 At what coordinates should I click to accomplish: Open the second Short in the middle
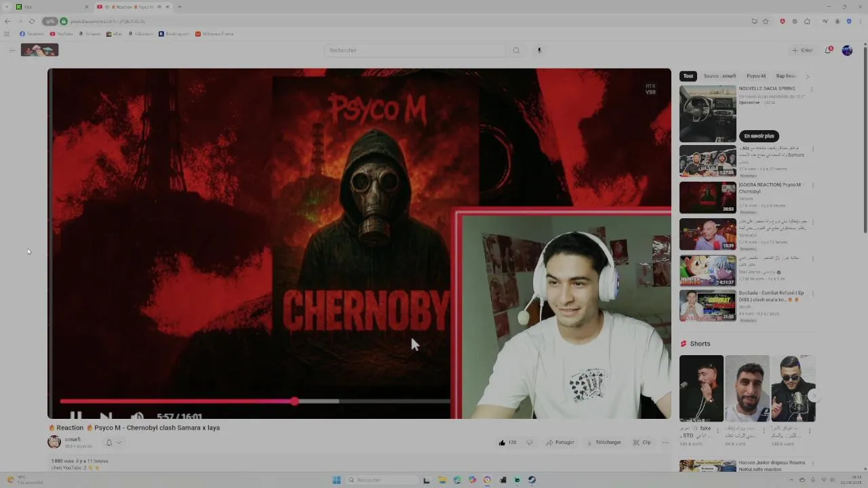pyautogui.click(x=747, y=388)
